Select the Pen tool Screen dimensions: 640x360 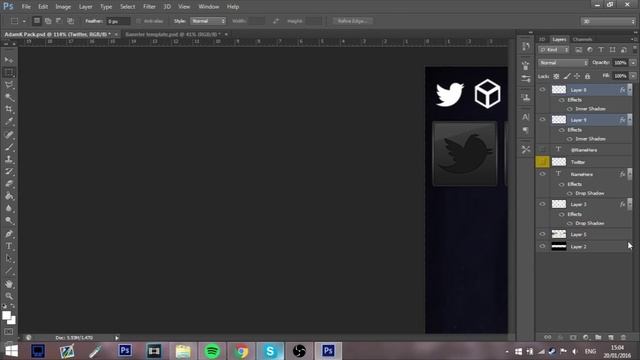tap(9, 234)
